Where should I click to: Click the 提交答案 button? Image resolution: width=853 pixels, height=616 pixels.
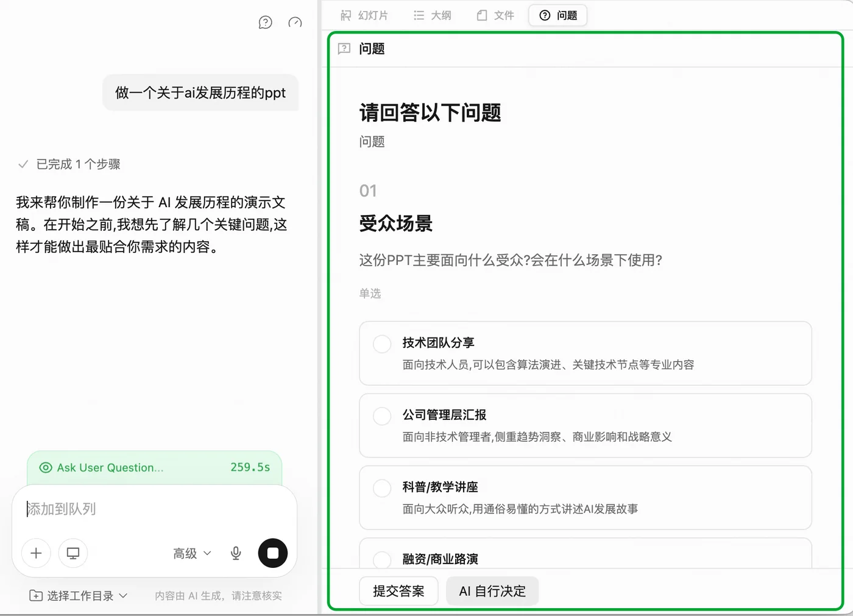point(398,591)
